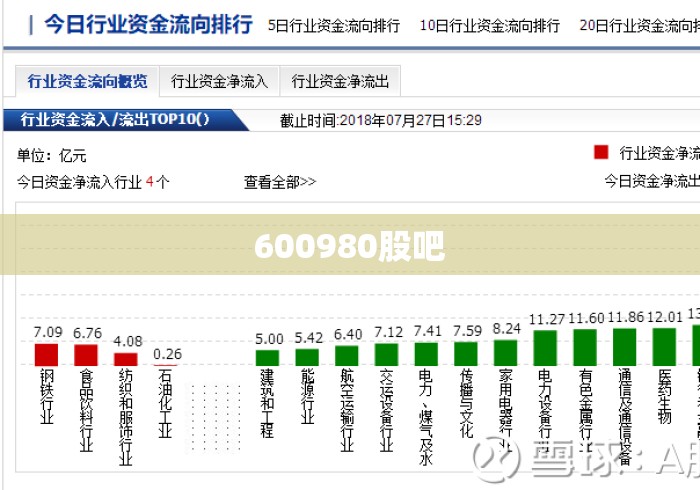The image size is (700, 490).
Task: Click the green bar for 电力设备行业
Action: [545, 348]
